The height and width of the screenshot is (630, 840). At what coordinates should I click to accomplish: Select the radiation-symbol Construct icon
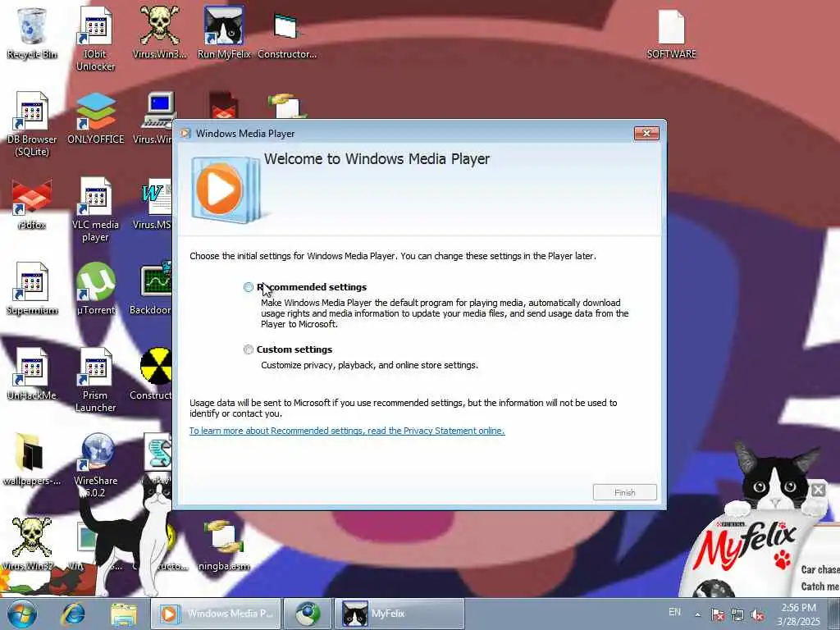(152, 374)
